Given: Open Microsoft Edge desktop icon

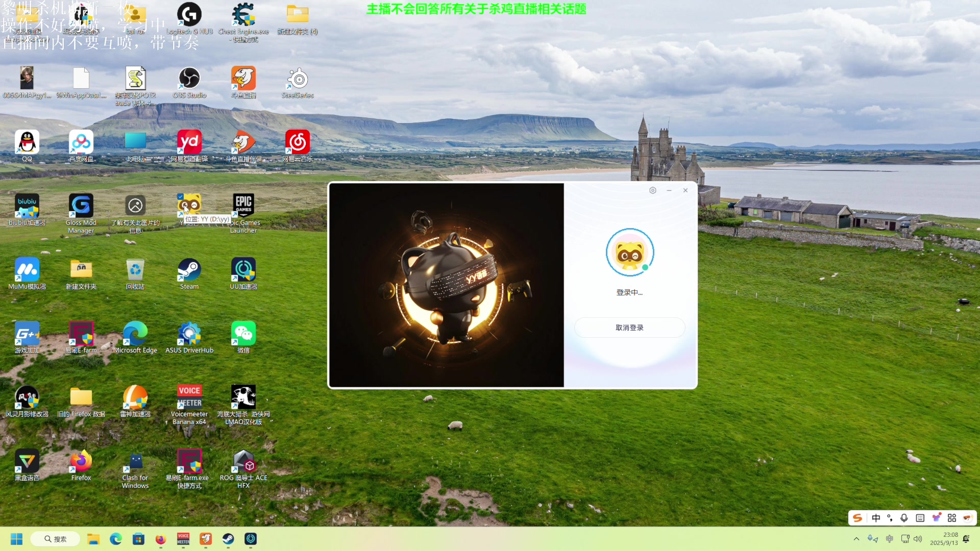Looking at the screenshot, I should [135, 337].
